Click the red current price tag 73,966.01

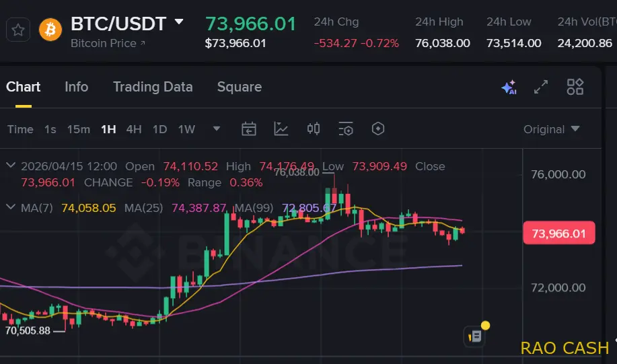[558, 233]
